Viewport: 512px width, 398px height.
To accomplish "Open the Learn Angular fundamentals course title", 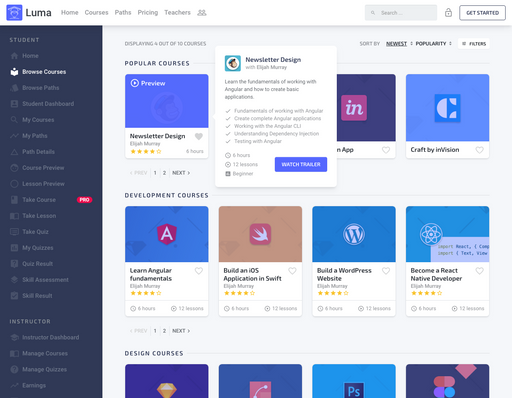I will (x=151, y=274).
